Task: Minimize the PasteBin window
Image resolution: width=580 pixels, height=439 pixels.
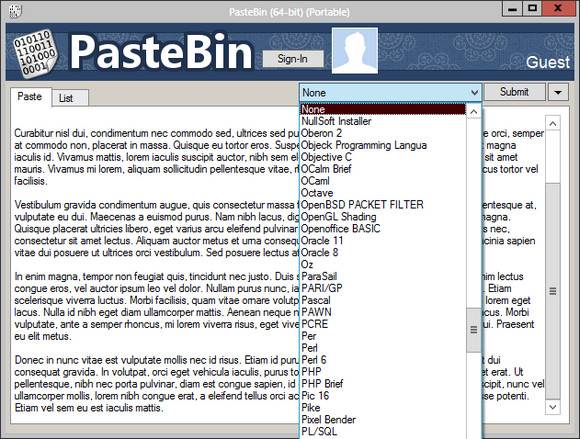Action: pyautogui.click(x=512, y=8)
